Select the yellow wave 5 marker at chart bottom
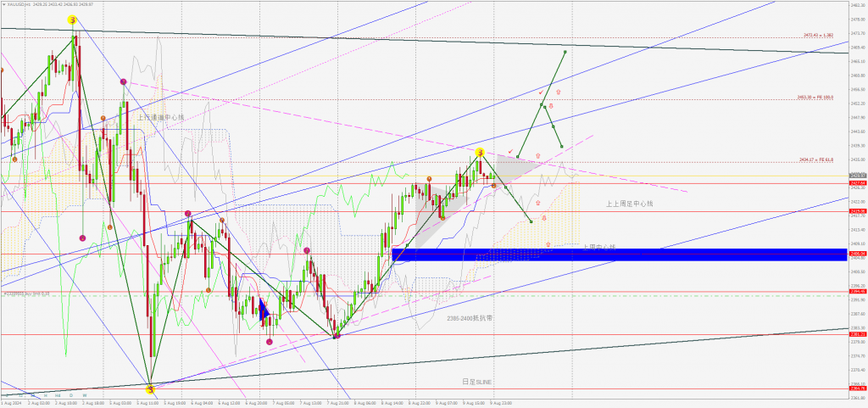The image size is (868, 408). tap(150, 389)
